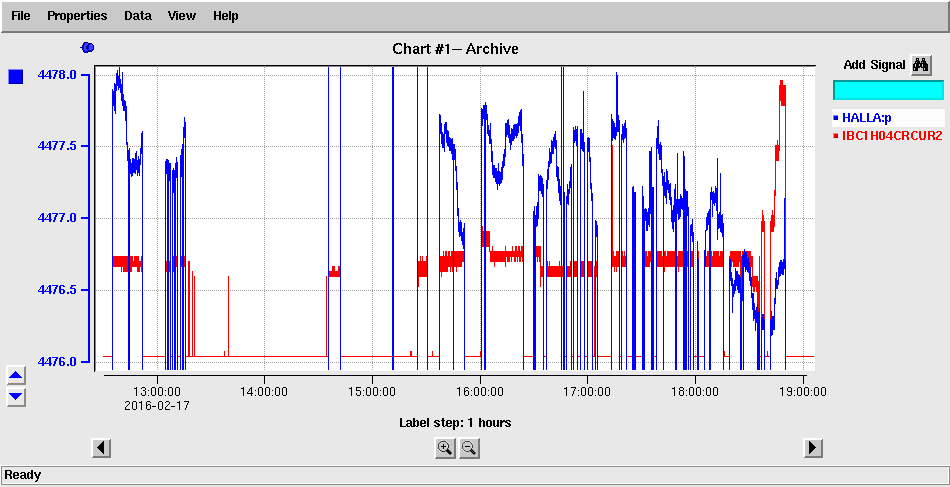The image size is (950, 487).
Task: Pan chart left with left arrow
Action: tap(101, 448)
